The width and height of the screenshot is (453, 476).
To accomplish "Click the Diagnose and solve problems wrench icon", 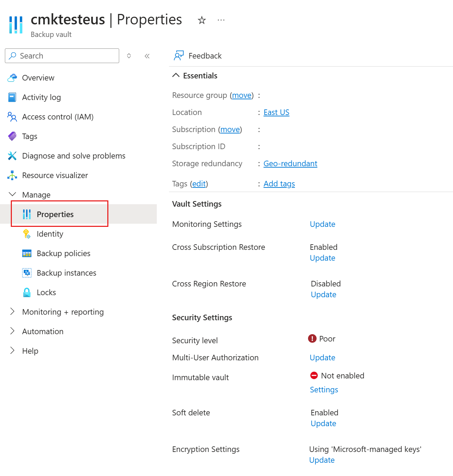I will click(x=12, y=156).
